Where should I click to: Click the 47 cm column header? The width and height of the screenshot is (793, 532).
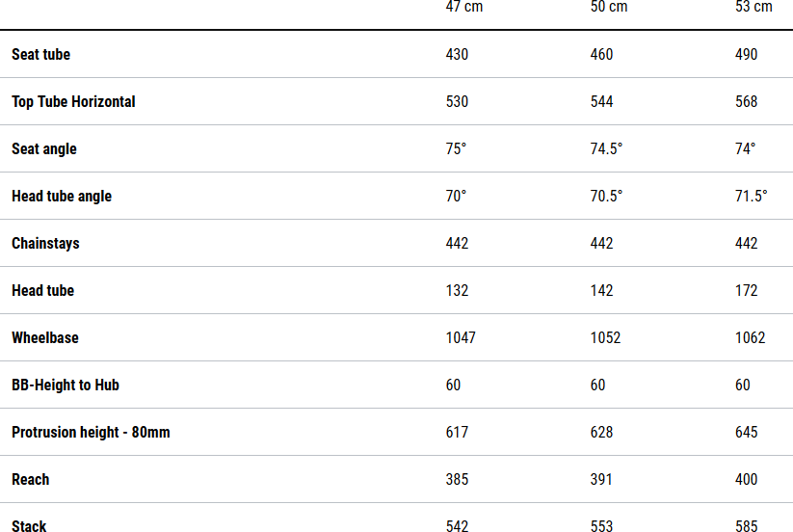(463, 8)
